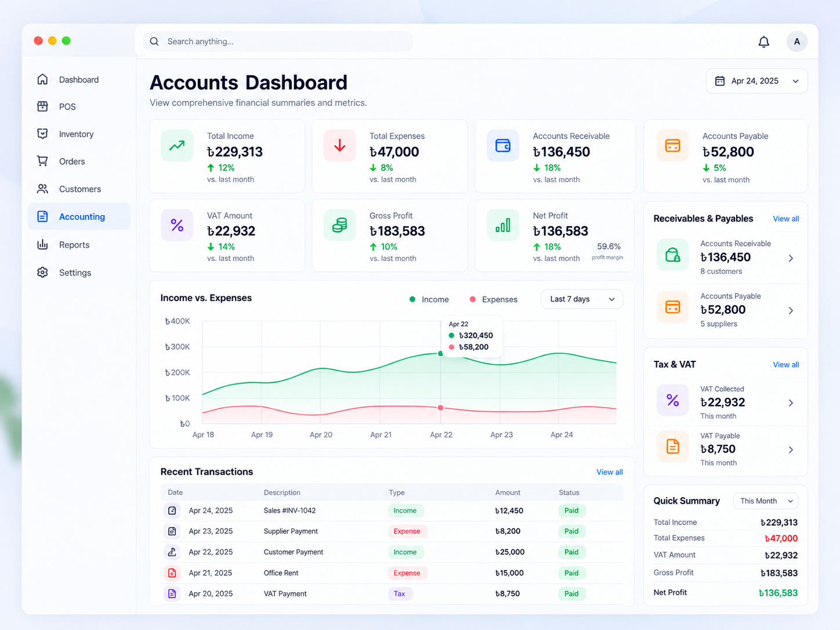Click the Office Rent row icon
The width and height of the screenshot is (840, 630).
coord(172,573)
